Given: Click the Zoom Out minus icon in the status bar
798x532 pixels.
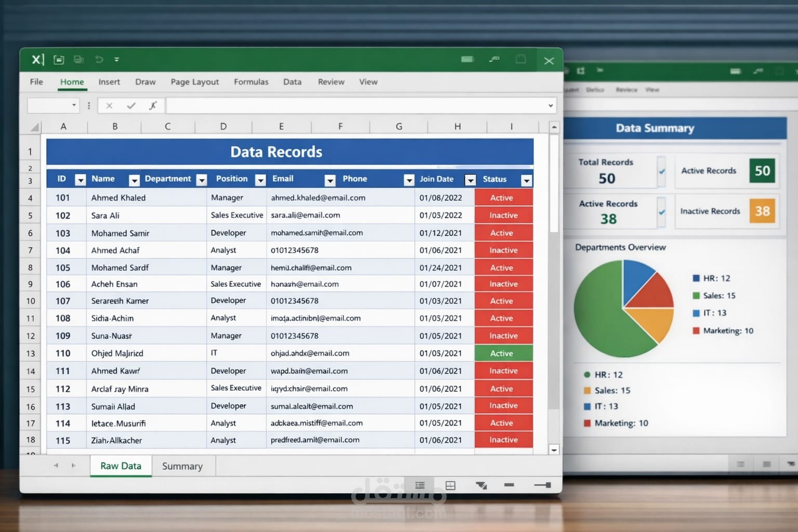Looking at the screenshot, I should (509, 485).
